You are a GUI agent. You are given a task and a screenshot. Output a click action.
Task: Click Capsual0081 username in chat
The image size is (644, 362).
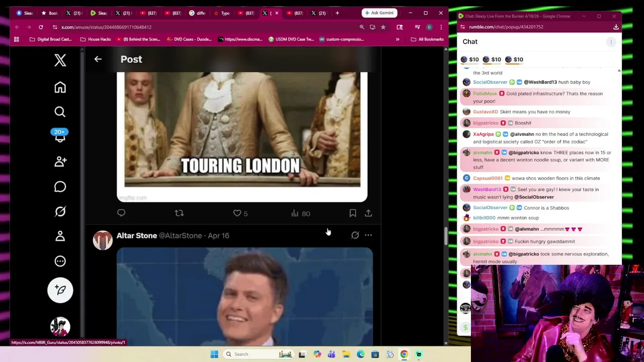click(488, 178)
